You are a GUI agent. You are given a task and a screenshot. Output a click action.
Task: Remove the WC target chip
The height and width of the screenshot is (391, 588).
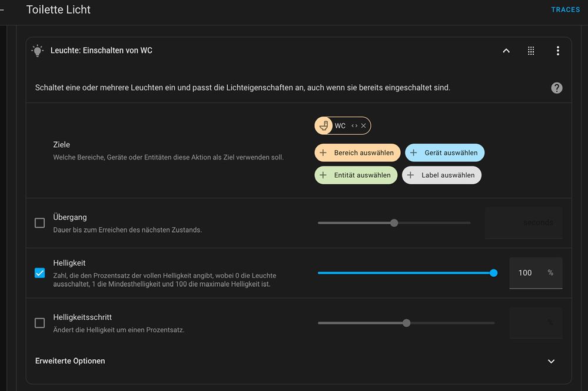coord(364,126)
